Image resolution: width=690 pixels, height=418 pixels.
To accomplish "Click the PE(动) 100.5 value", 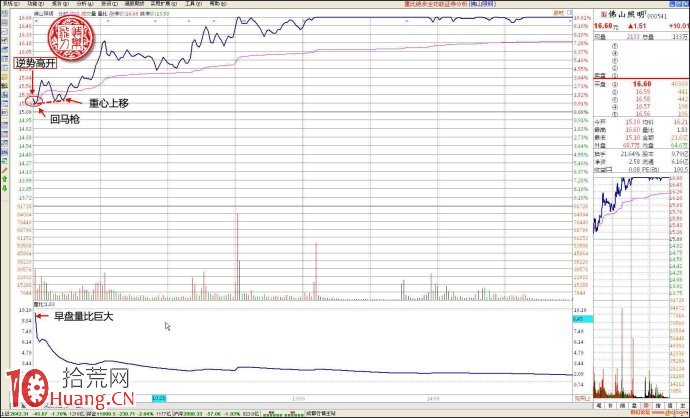I will [x=680, y=169].
